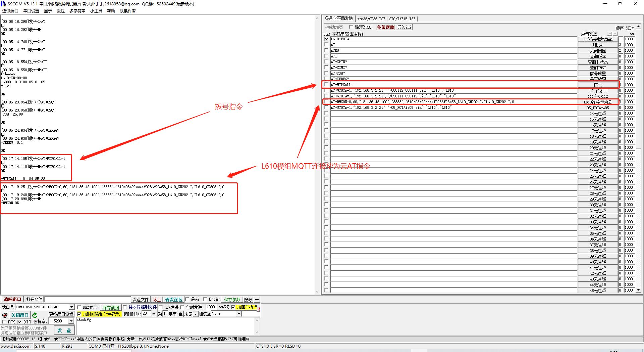Click the red serial port status indicator
Image resolution: width=644 pixels, height=352 pixels.
[5, 315]
